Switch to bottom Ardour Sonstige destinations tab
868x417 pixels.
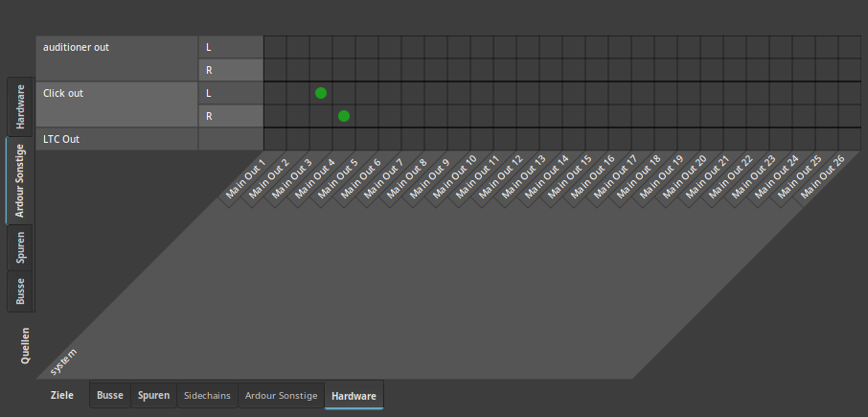(281, 395)
